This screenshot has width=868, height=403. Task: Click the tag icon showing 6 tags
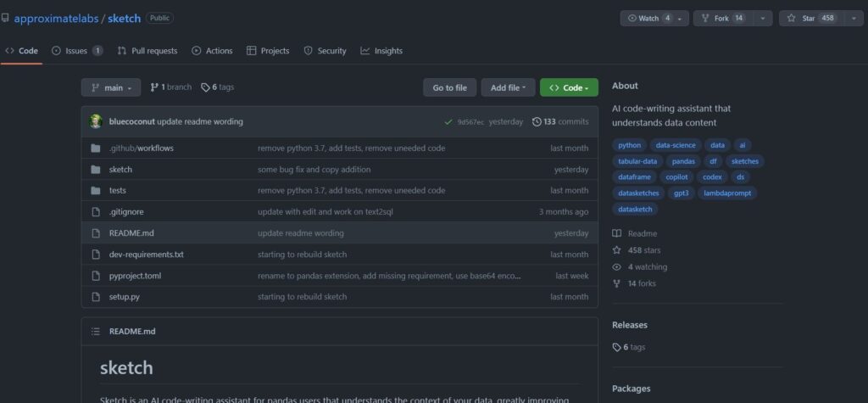coord(205,87)
